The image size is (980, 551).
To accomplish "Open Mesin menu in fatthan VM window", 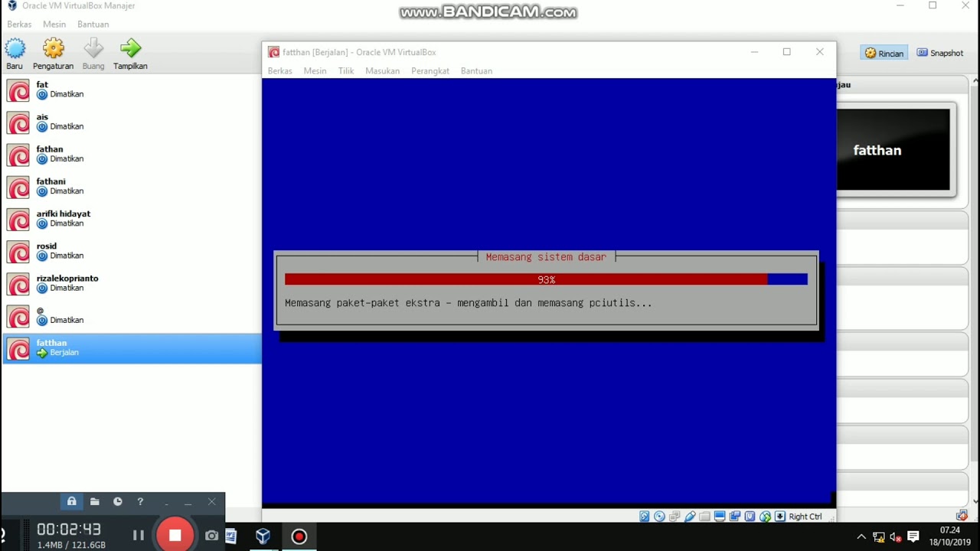I will [315, 71].
